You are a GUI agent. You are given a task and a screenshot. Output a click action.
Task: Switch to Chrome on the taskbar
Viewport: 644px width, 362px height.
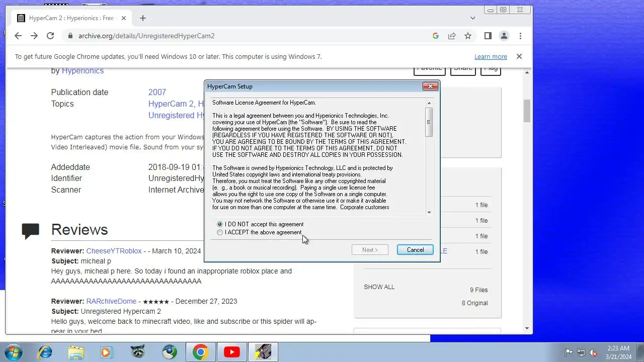(200, 352)
